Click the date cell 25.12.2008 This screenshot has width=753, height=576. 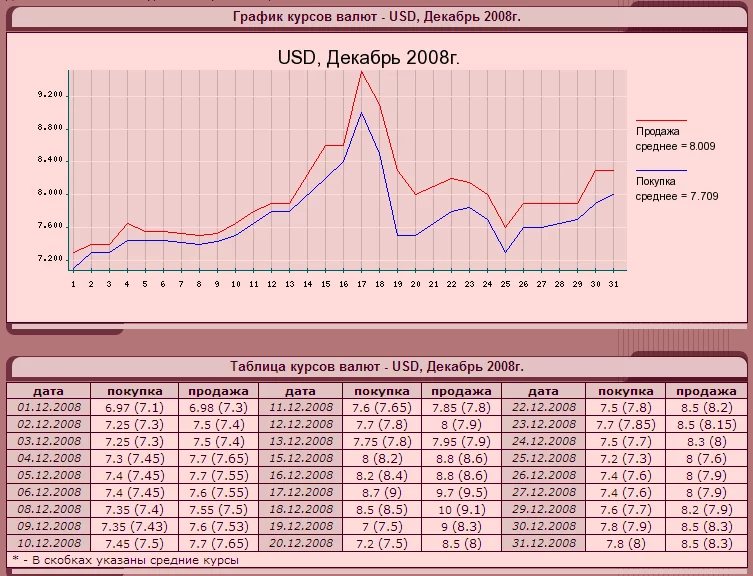click(x=544, y=458)
